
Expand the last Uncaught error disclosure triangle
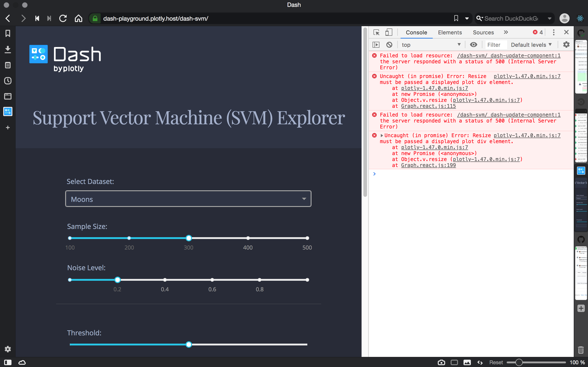(x=382, y=135)
